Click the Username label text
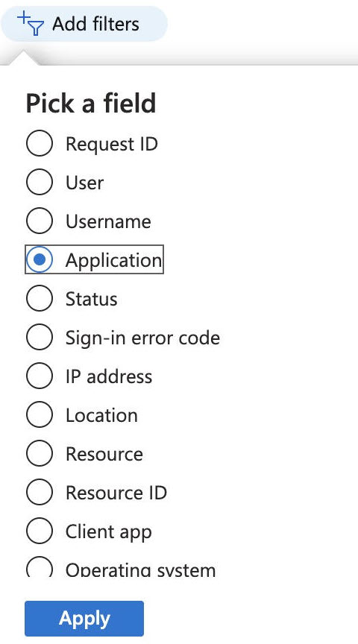This screenshot has width=358, height=644. click(x=108, y=221)
